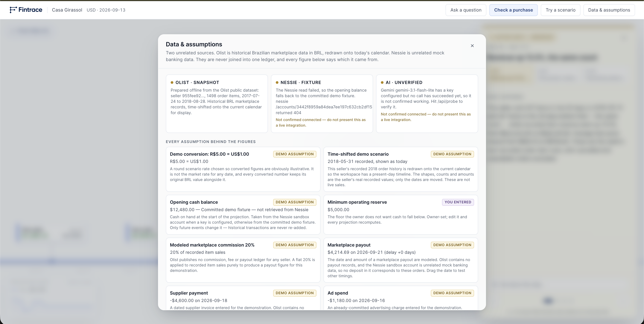Open Try a scenario

pyautogui.click(x=560, y=10)
